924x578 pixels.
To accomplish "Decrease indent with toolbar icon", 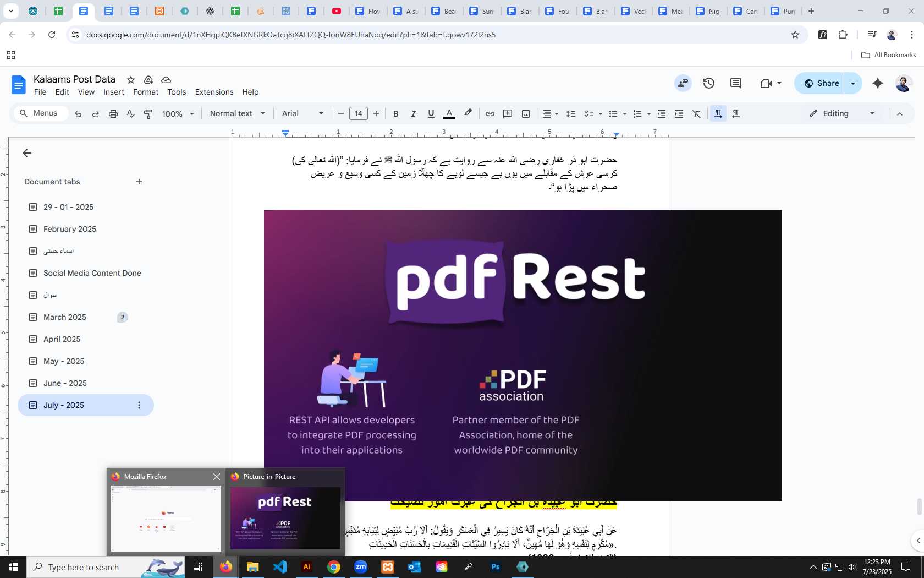I will (x=662, y=114).
